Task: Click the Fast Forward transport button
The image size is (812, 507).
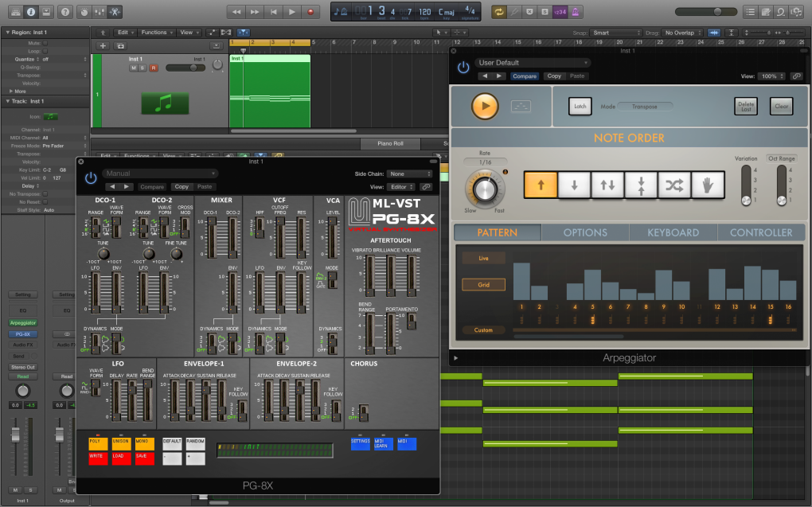Action: click(x=255, y=11)
